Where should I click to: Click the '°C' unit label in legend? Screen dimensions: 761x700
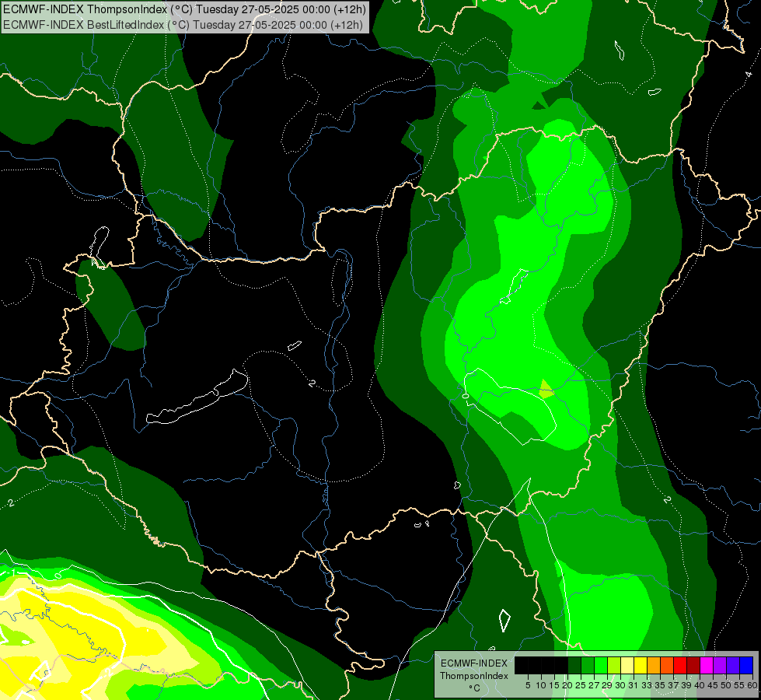(x=474, y=688)
